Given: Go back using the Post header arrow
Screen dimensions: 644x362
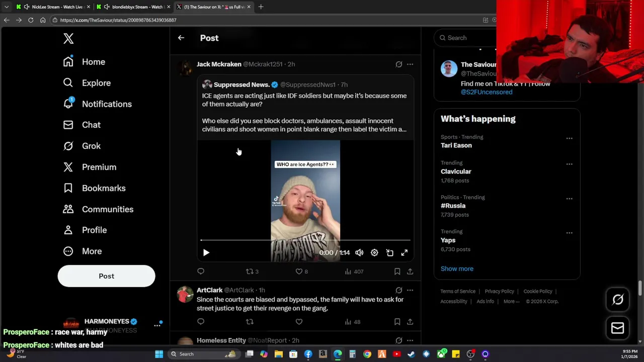Looking at the screenshot, I should point(181,38).
